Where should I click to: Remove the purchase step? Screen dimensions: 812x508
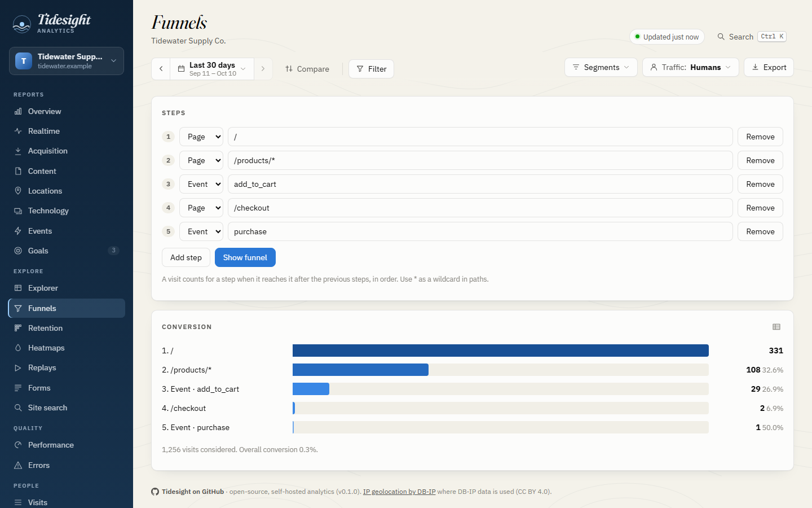click(x=760, y=231)
